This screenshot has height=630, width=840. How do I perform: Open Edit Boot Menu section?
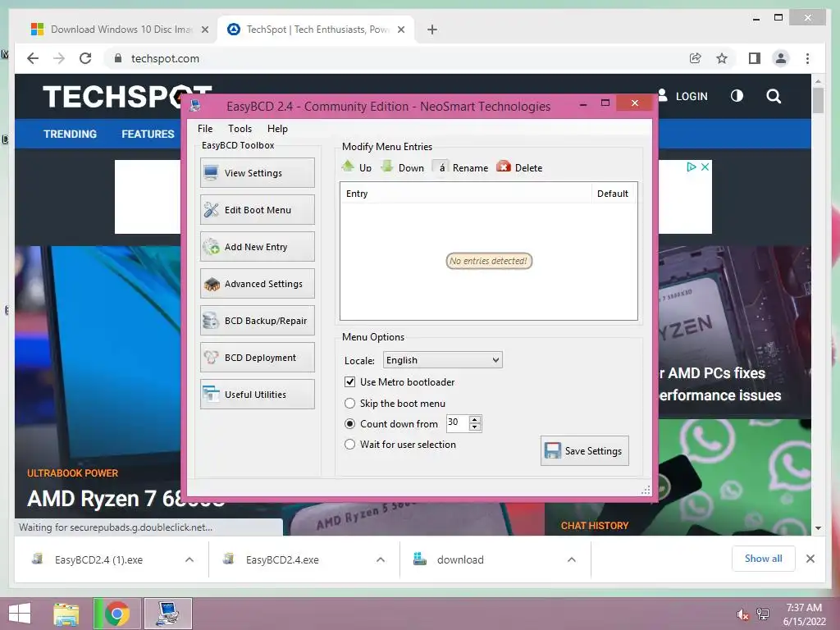click(257, 209)
